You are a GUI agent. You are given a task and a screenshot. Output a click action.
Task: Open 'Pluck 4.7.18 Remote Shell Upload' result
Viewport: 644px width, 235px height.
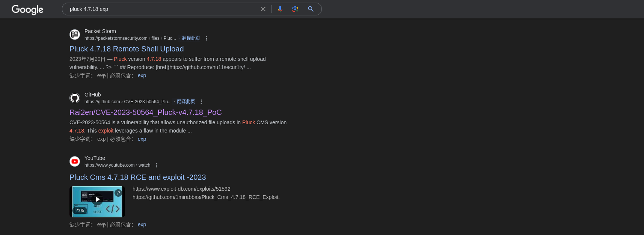(127, 49)
